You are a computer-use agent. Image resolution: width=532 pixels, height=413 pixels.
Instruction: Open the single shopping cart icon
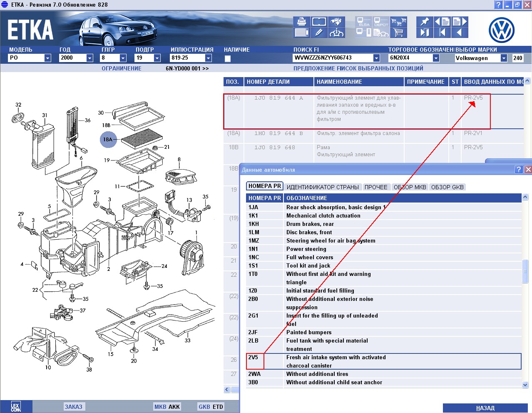pos(398,33)
